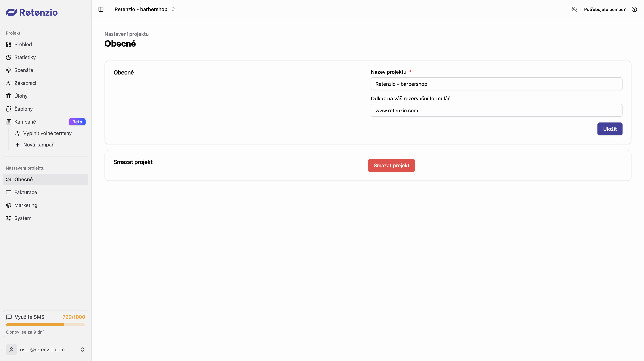Viewport: 644px width, 361px height.
Task: Click the SMS usage progress bar
Action: pyautogui.click(x=45, y=325)
